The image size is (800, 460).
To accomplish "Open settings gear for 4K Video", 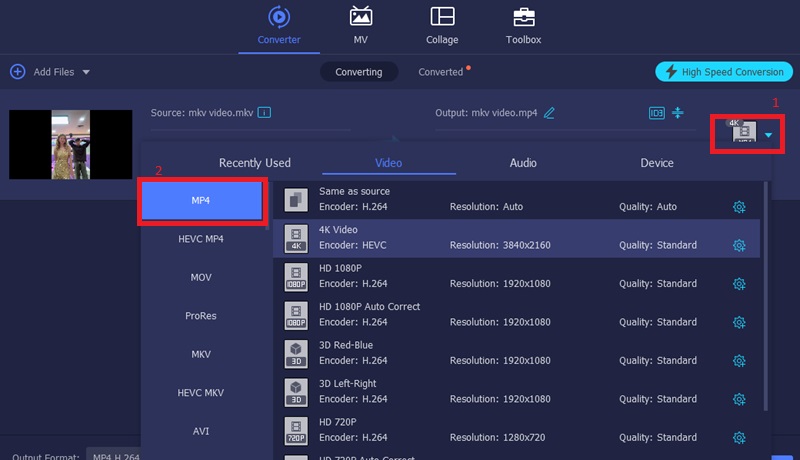I will [739, 245].
